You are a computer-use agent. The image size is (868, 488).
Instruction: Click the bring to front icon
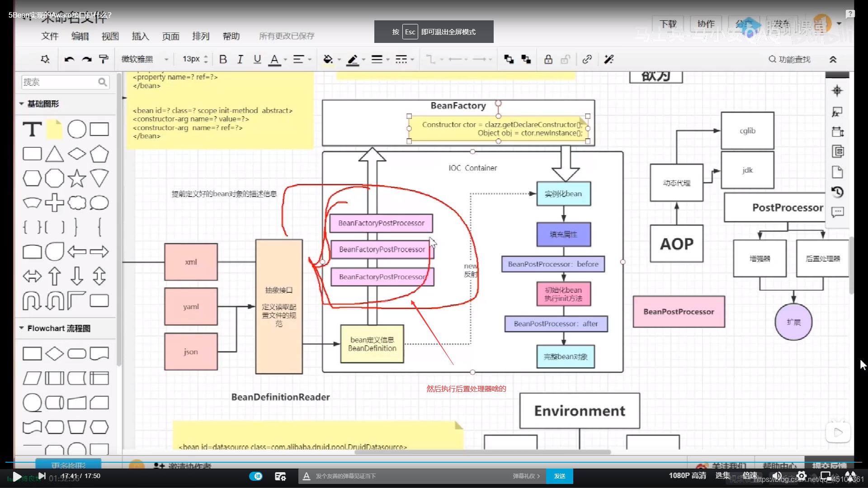[x=509, y=59]
